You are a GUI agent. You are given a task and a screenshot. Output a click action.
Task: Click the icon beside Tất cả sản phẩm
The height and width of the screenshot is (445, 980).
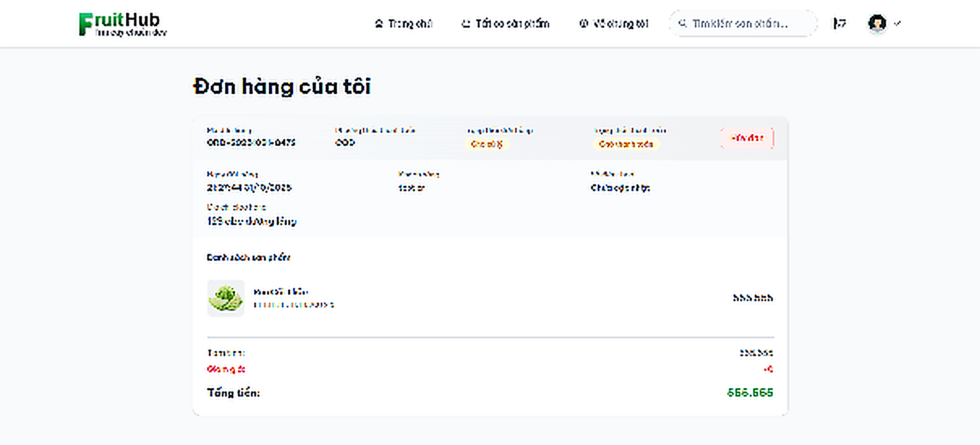coord(466,24)
